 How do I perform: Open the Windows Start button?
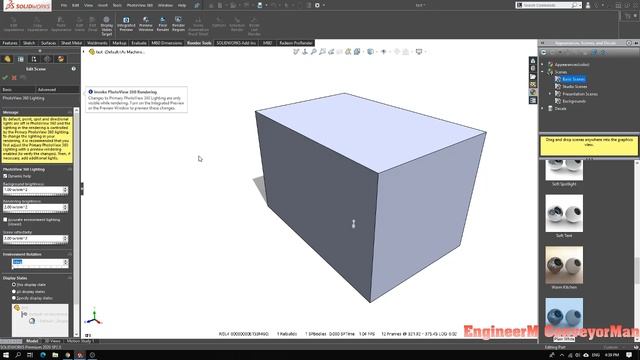coord(6,355)
